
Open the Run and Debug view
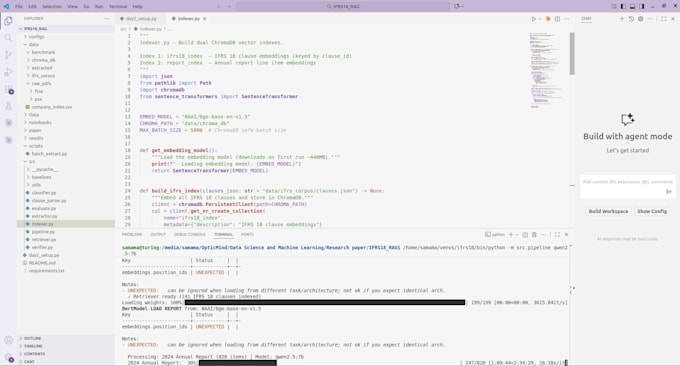8,72
